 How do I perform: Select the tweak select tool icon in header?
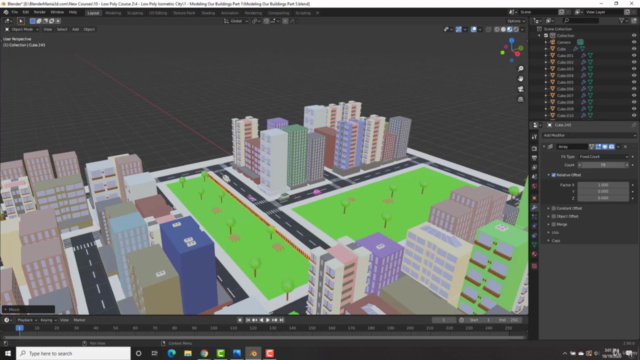21,21
